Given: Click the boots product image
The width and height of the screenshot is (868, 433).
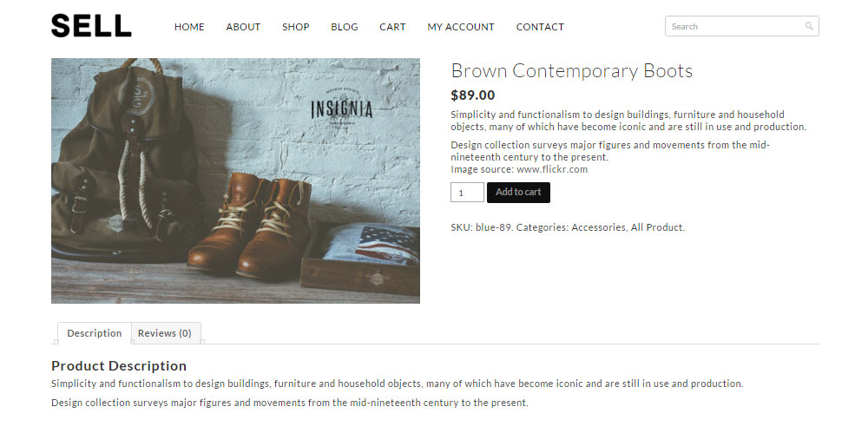Looking at the screenshot, I should [x=235, y=180].
